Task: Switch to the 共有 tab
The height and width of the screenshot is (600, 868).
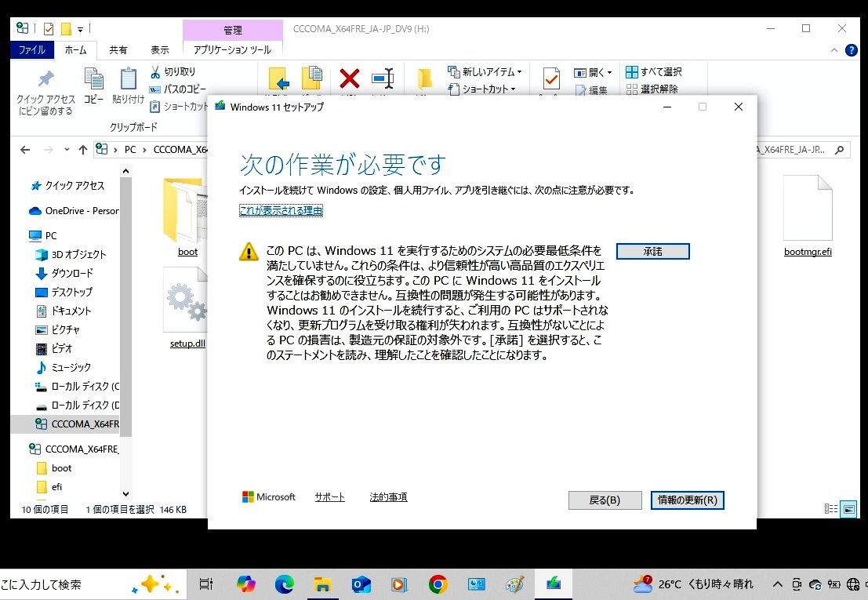Action: pos(118,50)
